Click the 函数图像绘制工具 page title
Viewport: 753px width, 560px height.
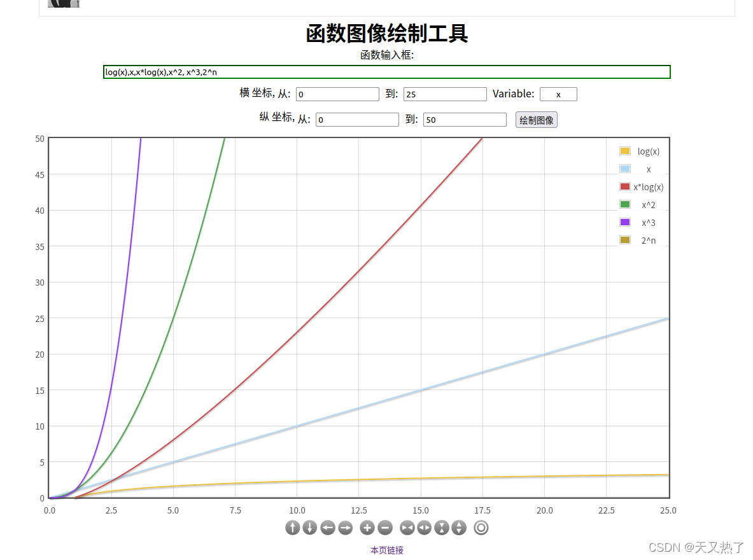387,34
